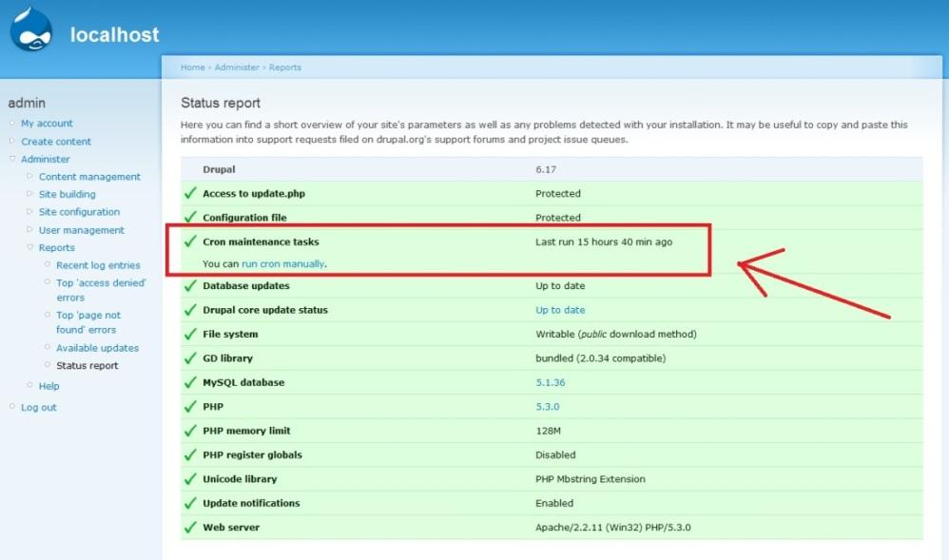Click the Status report bullet icon
Image resolution: width=949 pixels, height=560 pixels.
click(x=48, y=365)
